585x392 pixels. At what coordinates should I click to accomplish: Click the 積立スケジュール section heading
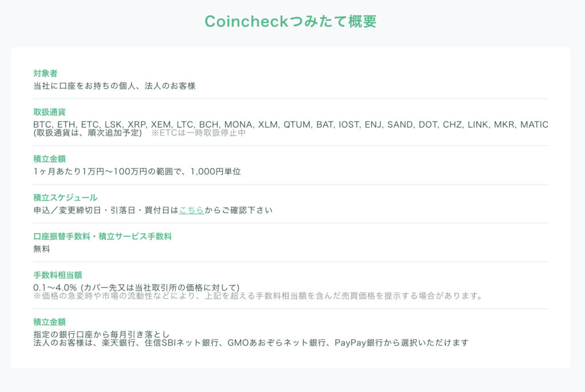(65, 198)
